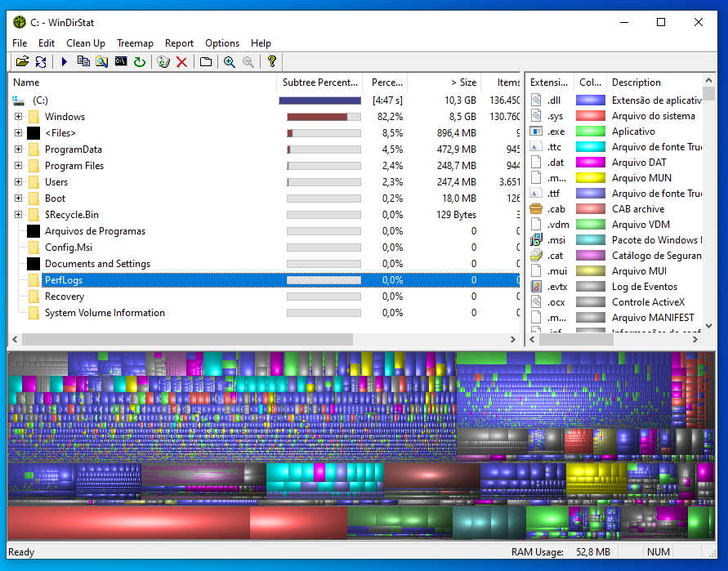Sort by the Name column header
The image size is (728, 571).
click(x=142, y=83)
